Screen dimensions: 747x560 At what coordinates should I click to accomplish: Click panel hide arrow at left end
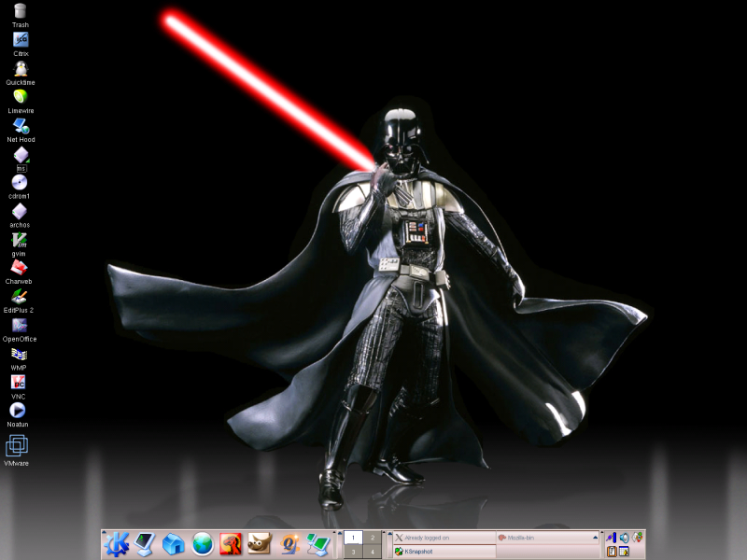104,533
